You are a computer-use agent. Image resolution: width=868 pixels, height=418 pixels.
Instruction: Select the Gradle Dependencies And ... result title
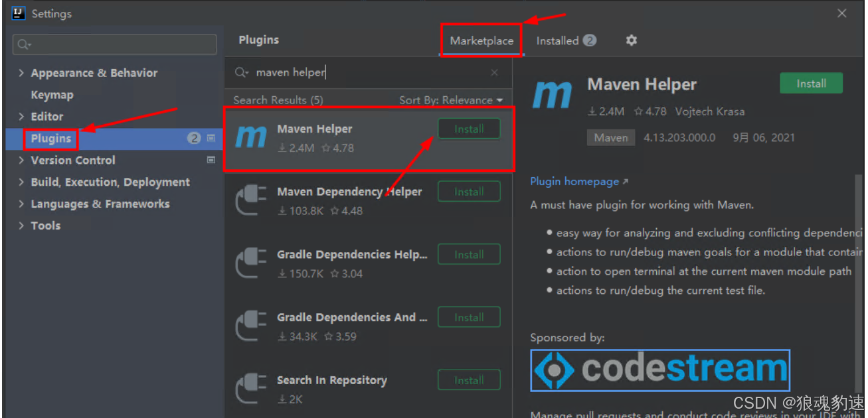(352, 317)
